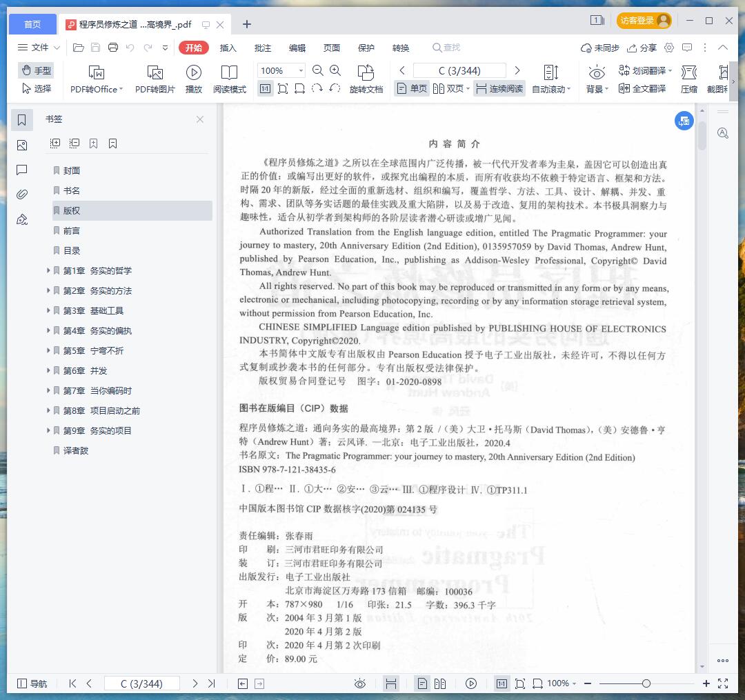Expand chapter 3 基础工具 bookmark

click(48, 310)
